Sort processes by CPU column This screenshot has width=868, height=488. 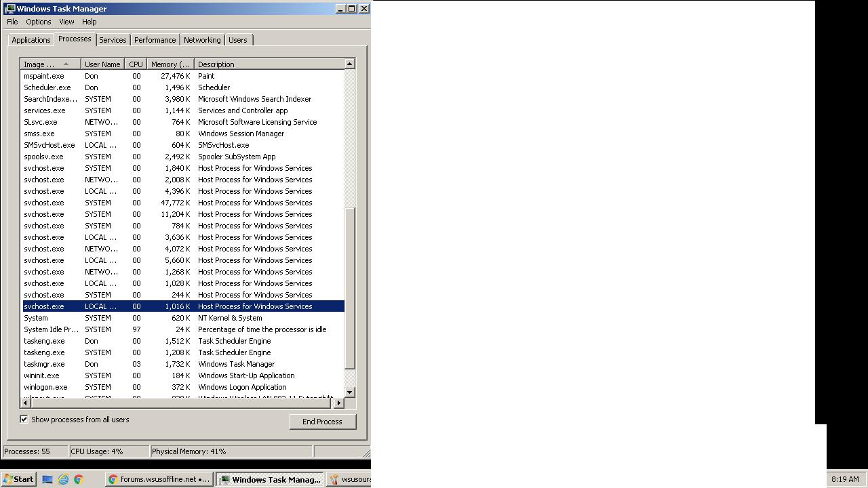point(136,64)
